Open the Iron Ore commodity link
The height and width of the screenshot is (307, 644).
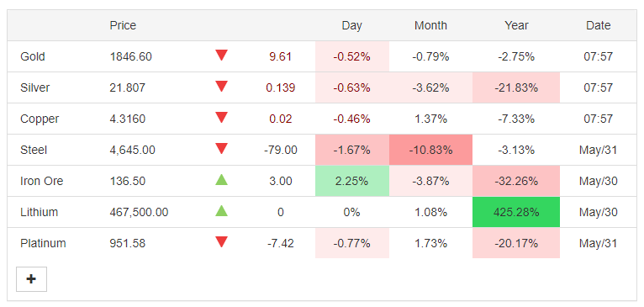pyautogui.click(x=41, y=181)
